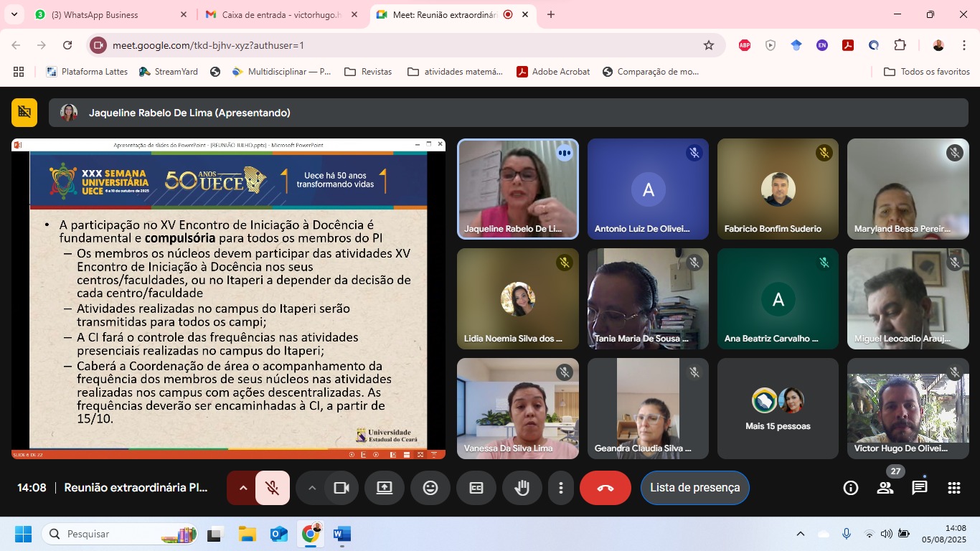Image resolution: width=980 pixels, height=551 pixels.
Task: Unmute the microphone in Meet
Action: 273,488
